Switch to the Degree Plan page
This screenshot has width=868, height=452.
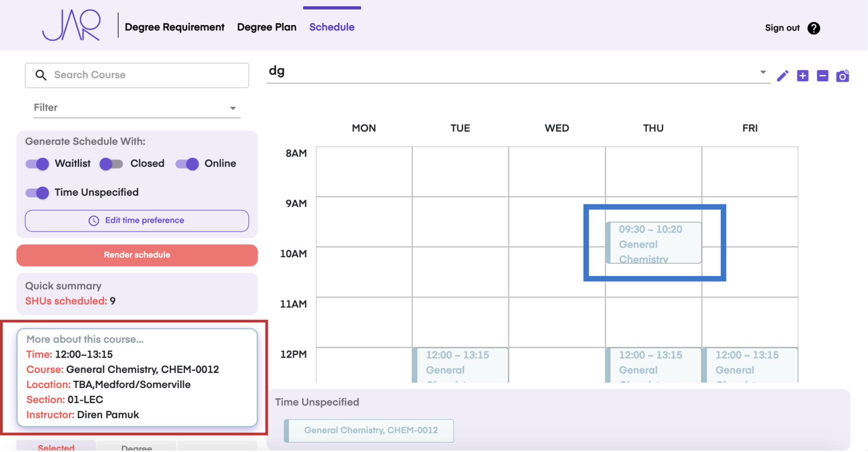[267, 27]
